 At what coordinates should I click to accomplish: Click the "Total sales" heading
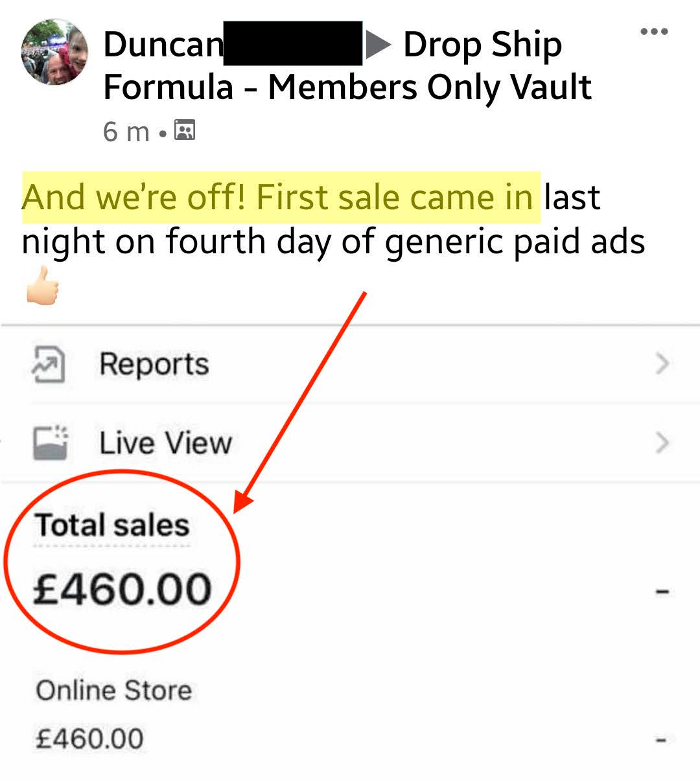coord(111,525)
